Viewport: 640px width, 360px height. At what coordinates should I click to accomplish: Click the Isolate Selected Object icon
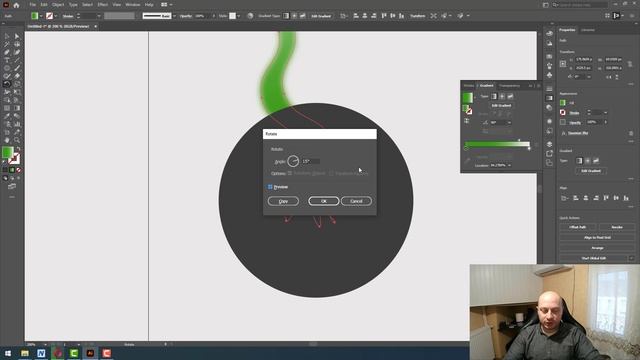[433, 16]
